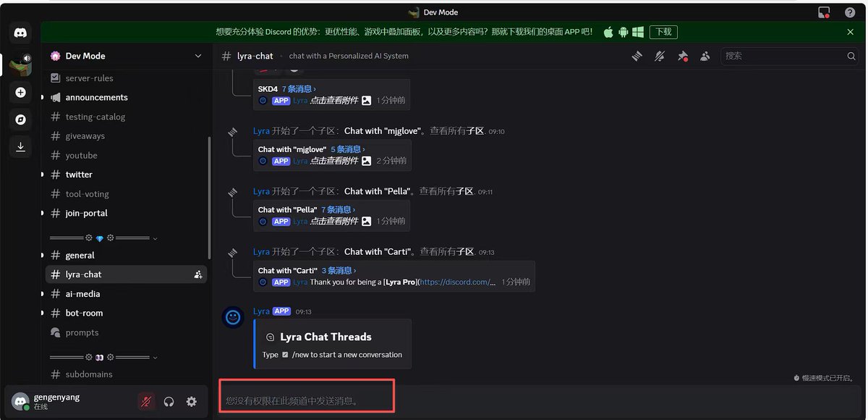Open the SKD4 thread 7 条消息 link
Viewport: 868px width, 420px height.
(299, 89)
